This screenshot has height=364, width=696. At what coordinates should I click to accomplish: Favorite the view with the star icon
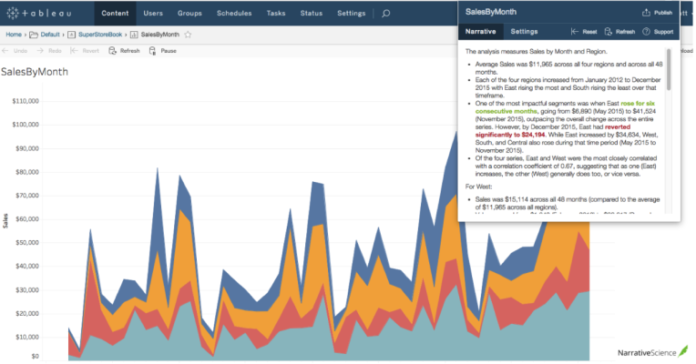pos(188,35)
